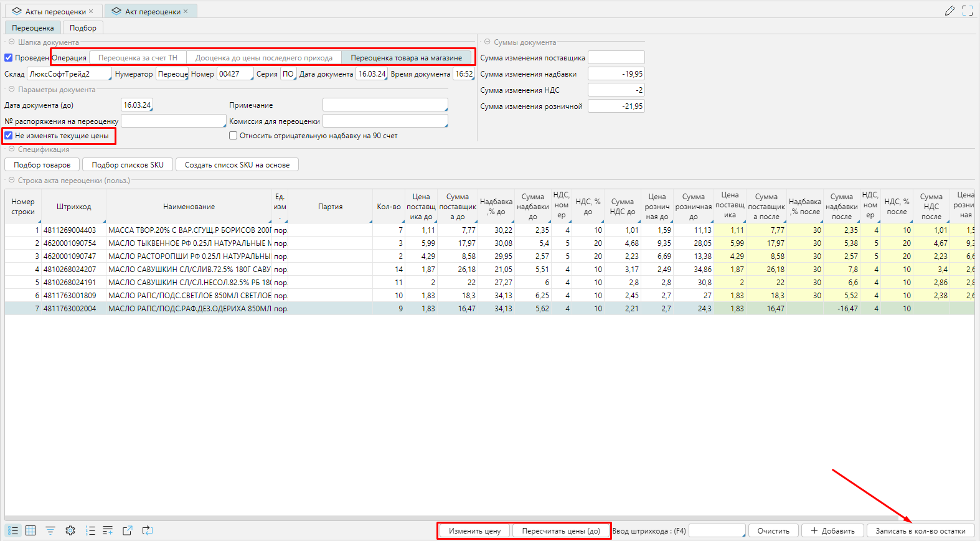Collapse the "Суммы документа" section

coord(488,42)
